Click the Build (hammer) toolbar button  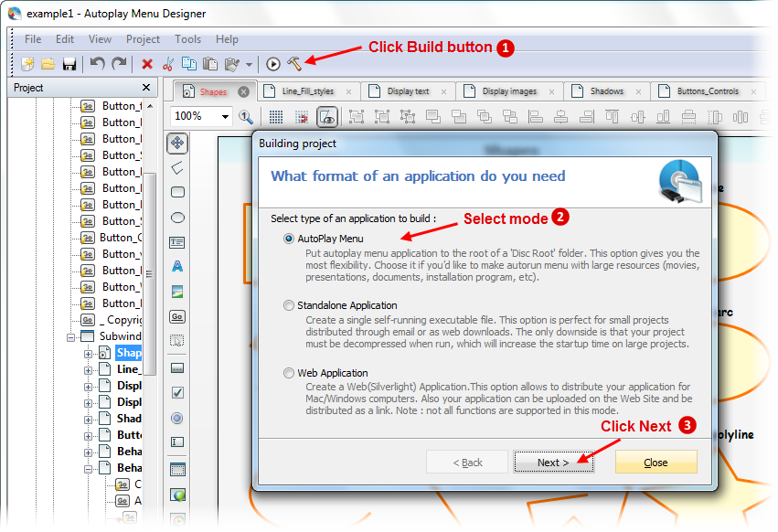[x=294, y=63]
